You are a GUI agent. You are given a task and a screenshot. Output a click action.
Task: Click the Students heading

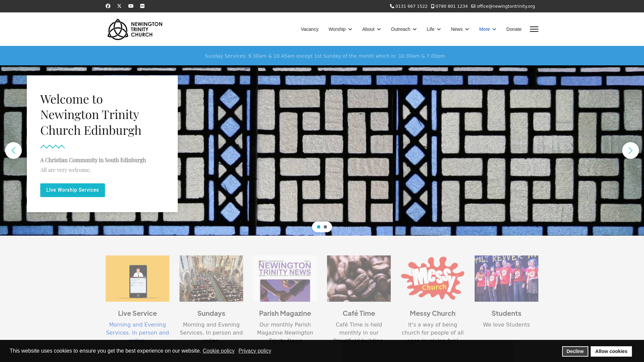point(506,313)
